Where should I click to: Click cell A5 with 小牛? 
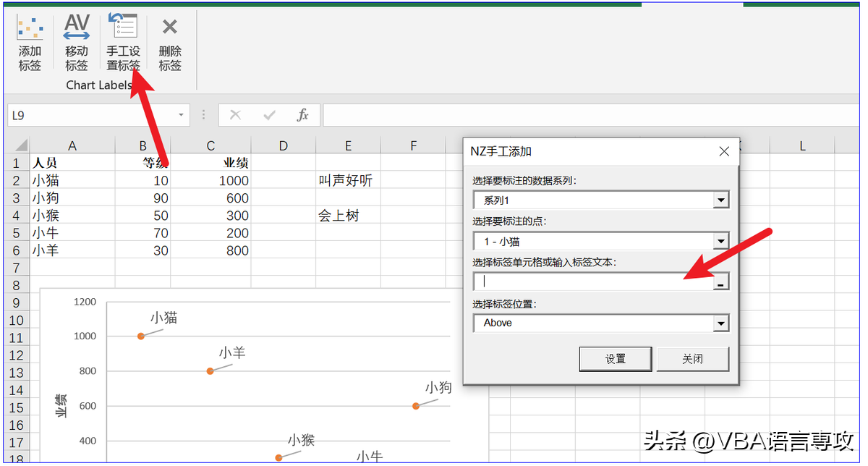(x=72, y=233)
